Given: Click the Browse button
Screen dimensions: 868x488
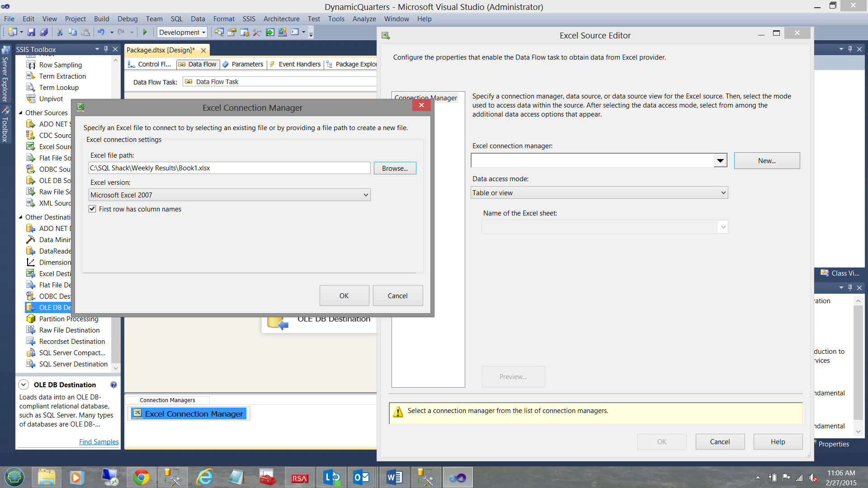Looking at the screenshot, I should 395,168.
